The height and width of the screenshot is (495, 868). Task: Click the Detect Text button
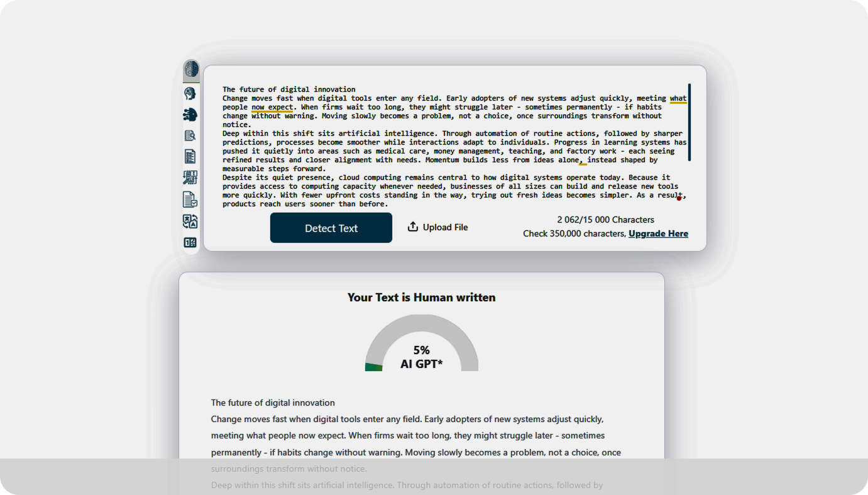[331, 228]
